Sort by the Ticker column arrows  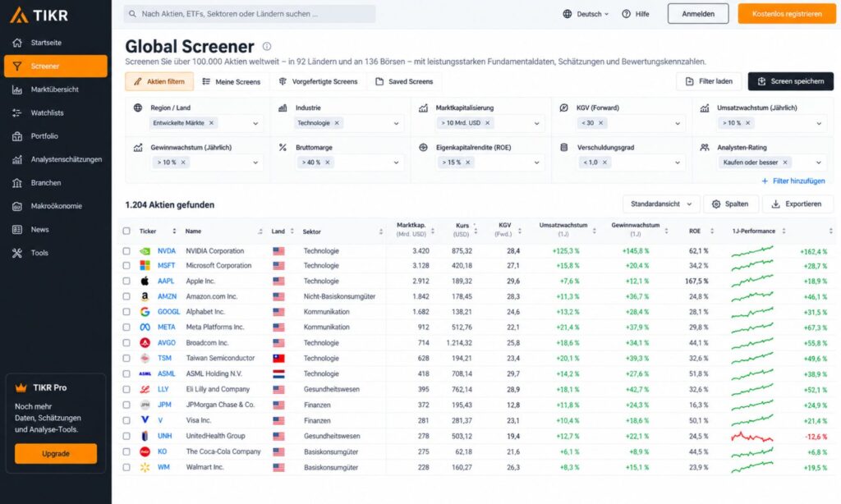coord(174,231)
